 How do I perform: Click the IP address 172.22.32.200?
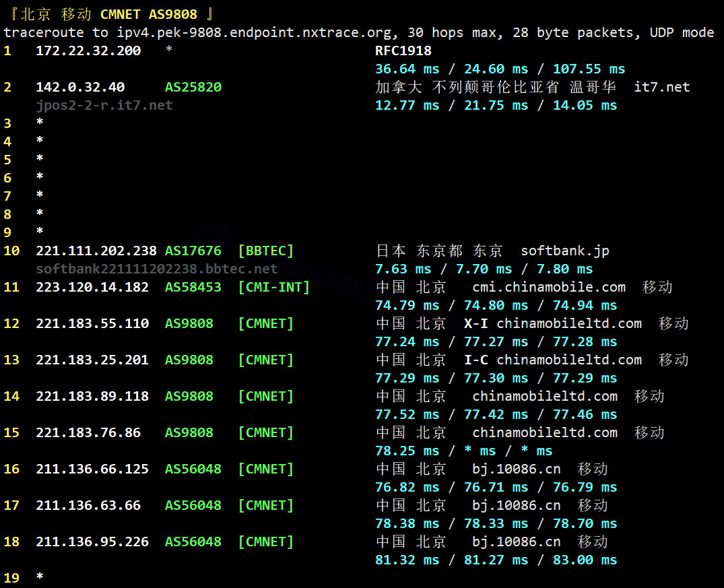[x=88, y=51]
